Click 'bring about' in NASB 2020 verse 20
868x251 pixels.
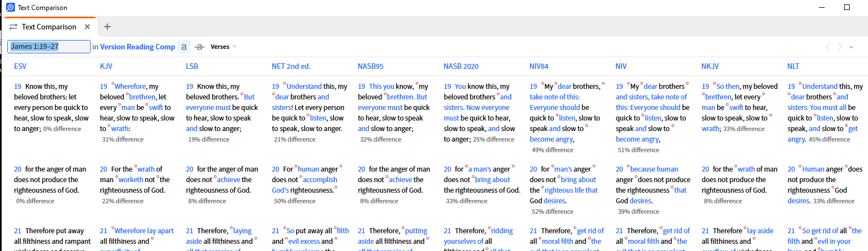click(x=493, y=179)
